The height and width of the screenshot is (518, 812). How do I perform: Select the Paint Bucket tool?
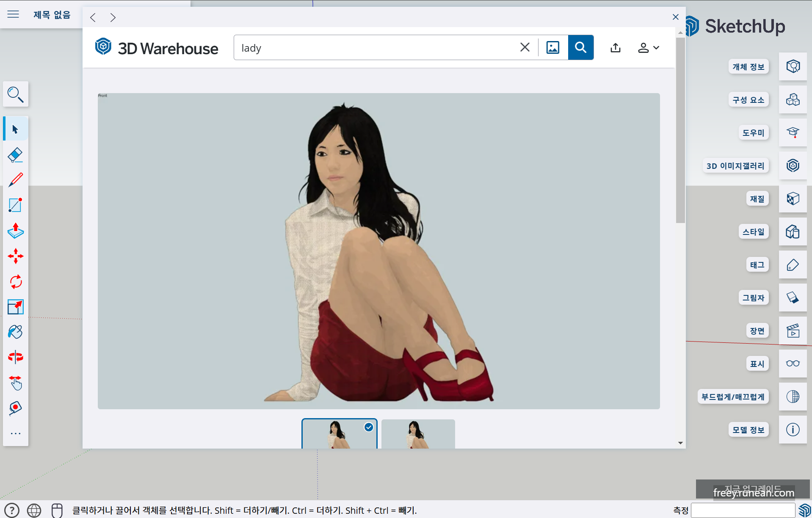tap(15, 331)
